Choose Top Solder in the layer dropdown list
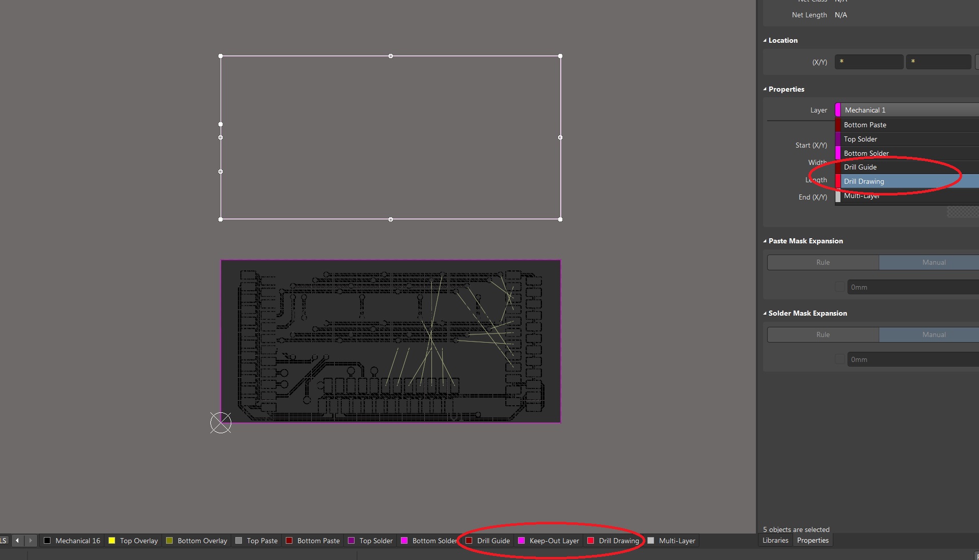This screenshot has width=979, height=560. click(907, 139)
